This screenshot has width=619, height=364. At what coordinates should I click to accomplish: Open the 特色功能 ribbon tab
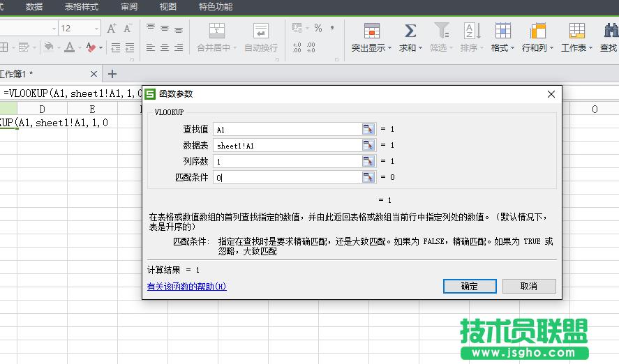coord(216,7)
